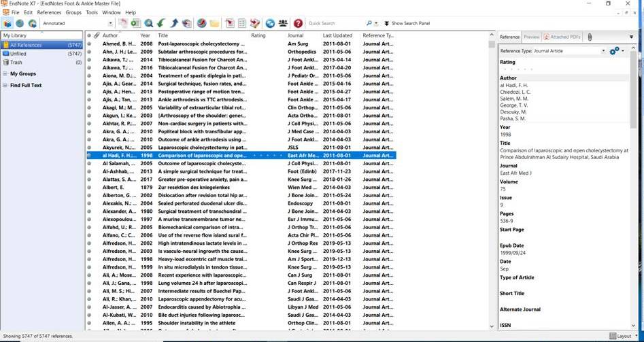Viewport: 644px width, 342px height.
Task: Click the paperclip attachment column header
Action: tap(96, 36)
